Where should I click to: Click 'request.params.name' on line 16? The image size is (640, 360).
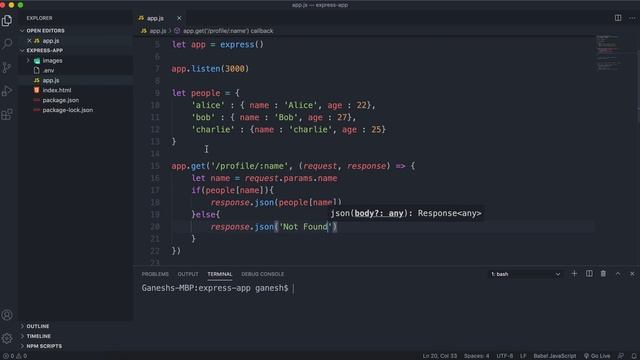[291, 178]
